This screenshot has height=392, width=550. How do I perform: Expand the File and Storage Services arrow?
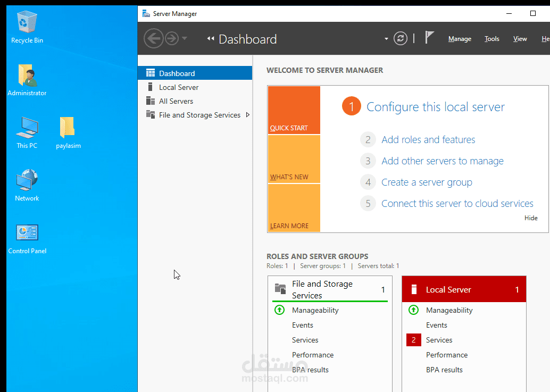tap(248, 115)
